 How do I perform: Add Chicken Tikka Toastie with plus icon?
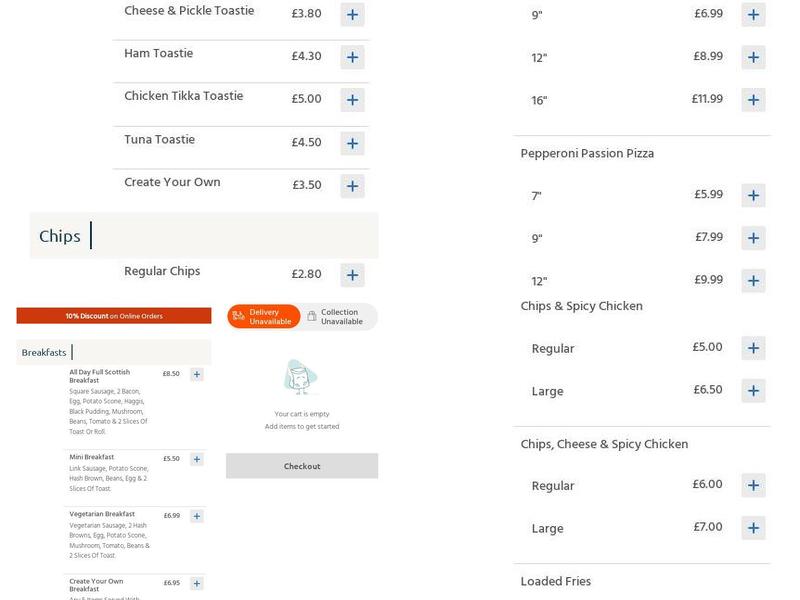(351, 99)
